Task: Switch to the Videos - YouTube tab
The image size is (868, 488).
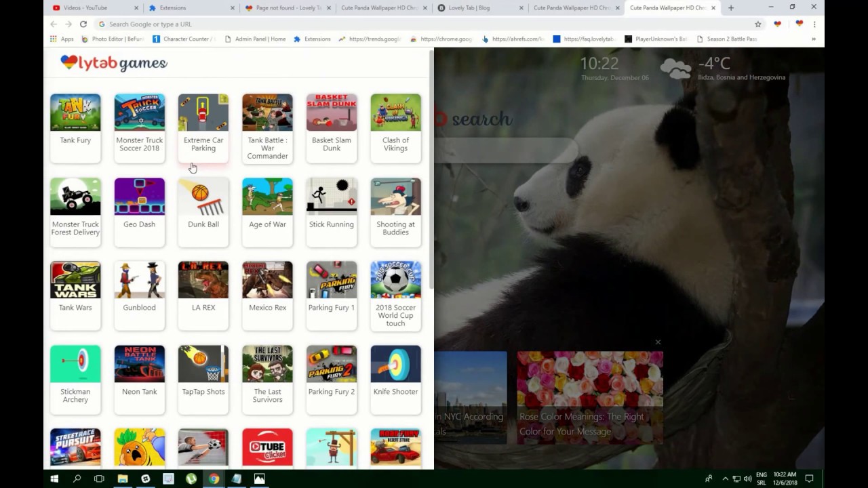Action: click(93, 8)
